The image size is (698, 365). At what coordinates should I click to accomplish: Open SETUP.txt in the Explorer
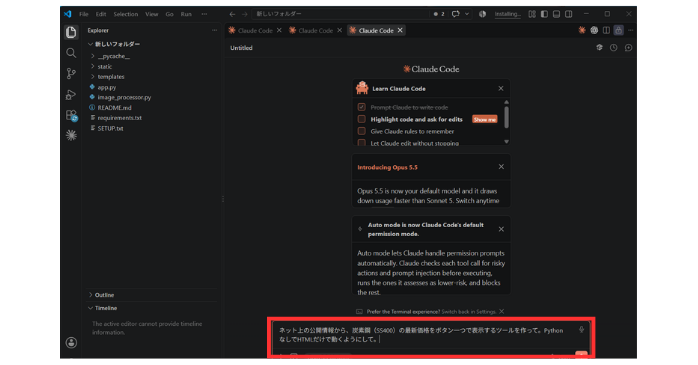[110, 128]
